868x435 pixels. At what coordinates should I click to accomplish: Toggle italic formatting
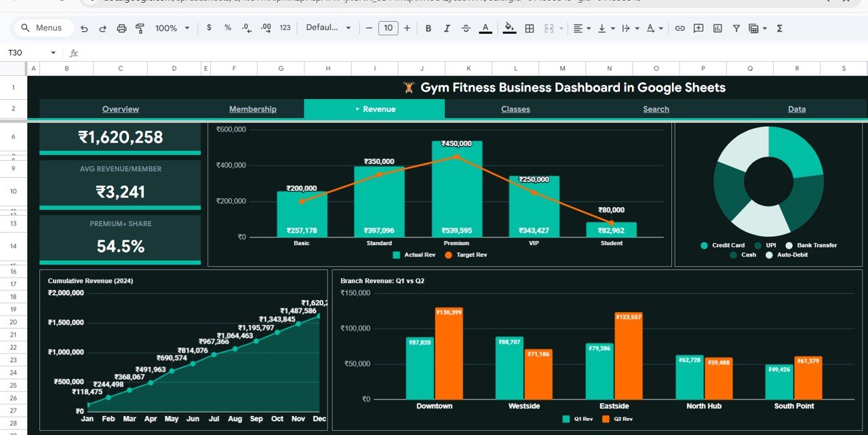(x=446, y=28)
